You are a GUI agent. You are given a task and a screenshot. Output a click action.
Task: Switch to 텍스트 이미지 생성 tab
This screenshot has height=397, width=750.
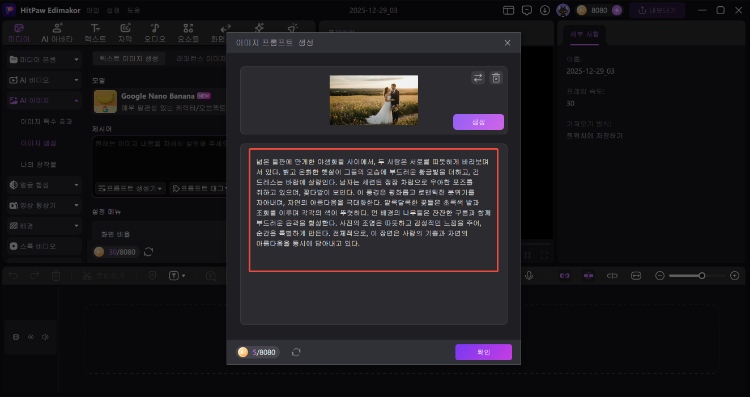tap(129, 58)
